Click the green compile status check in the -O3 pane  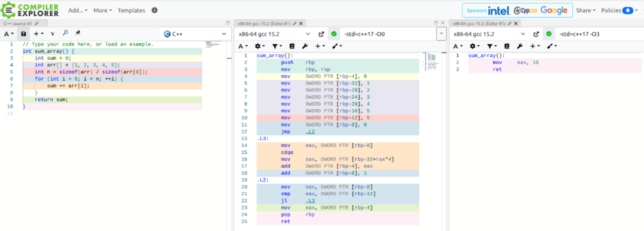(549, 34)
